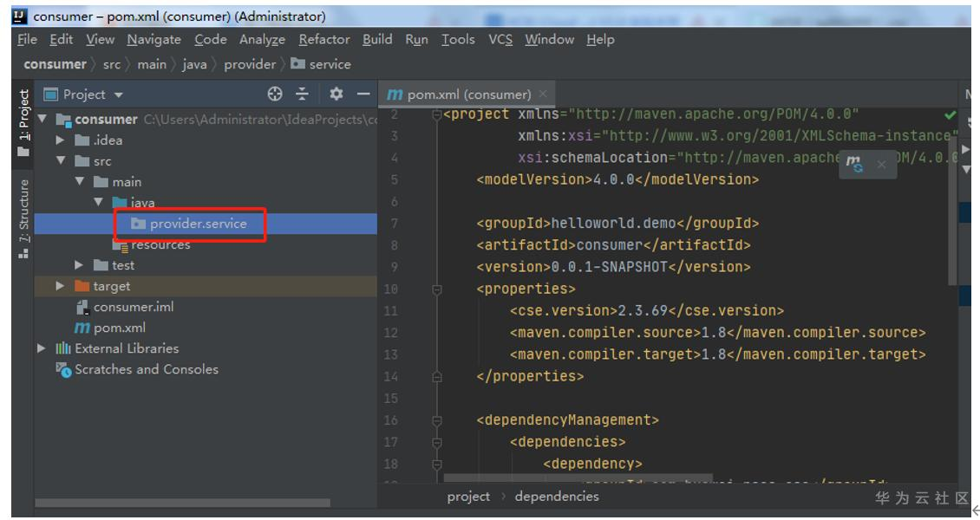Screen dimensions: 980x520
Task: Click the modelVersion 4.0.0 line
Action: click(617, 179)
